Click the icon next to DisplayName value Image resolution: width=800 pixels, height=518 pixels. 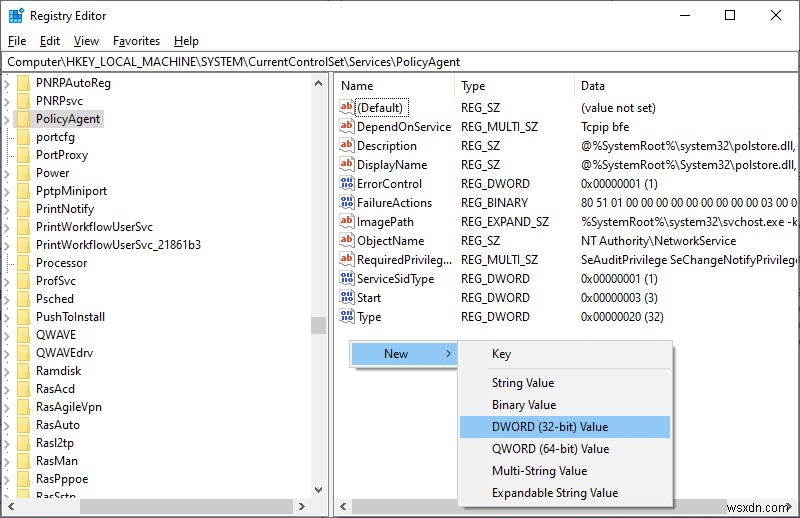tap(346, 164)
